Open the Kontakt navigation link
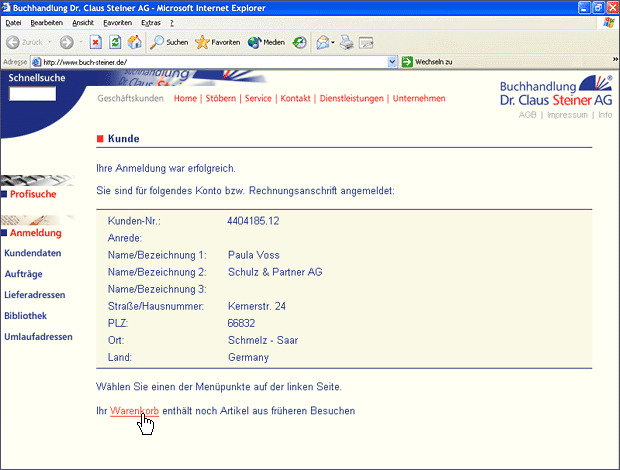Viewport: 620px width, 470px height. 295,98
